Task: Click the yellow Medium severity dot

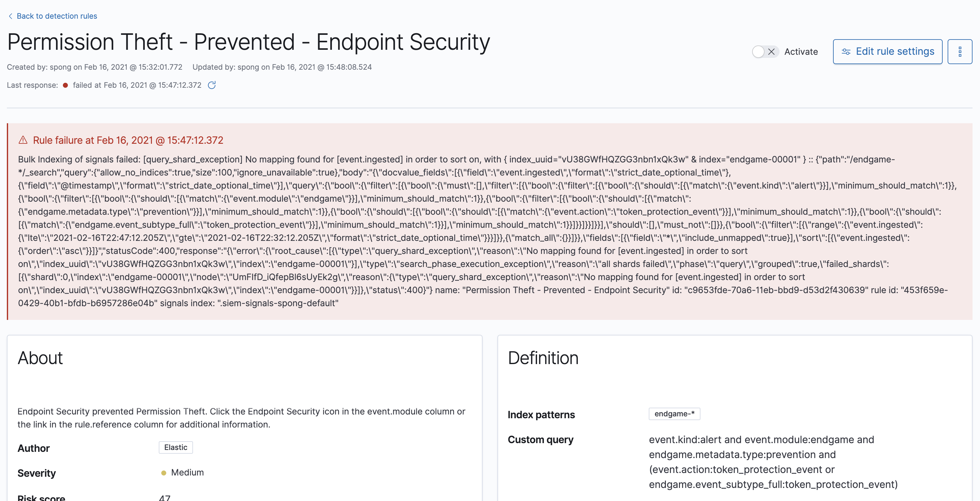Action: (x=163, y=472)
